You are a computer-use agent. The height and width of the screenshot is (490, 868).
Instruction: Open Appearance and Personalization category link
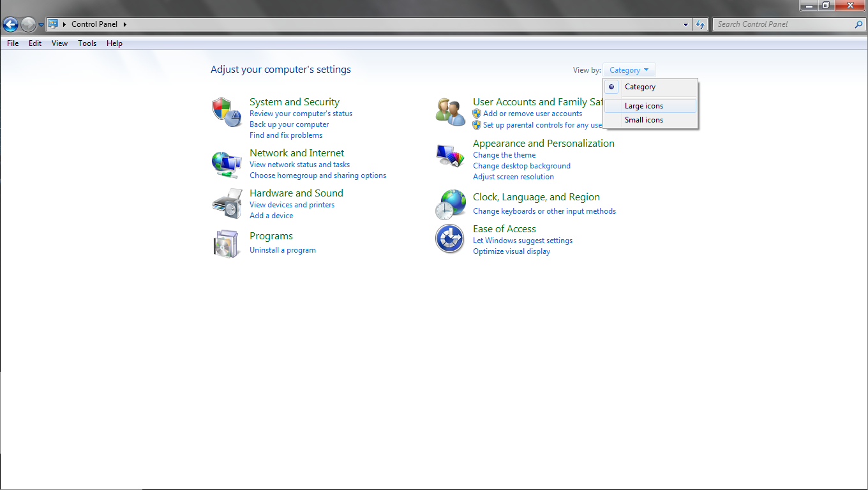544,144
